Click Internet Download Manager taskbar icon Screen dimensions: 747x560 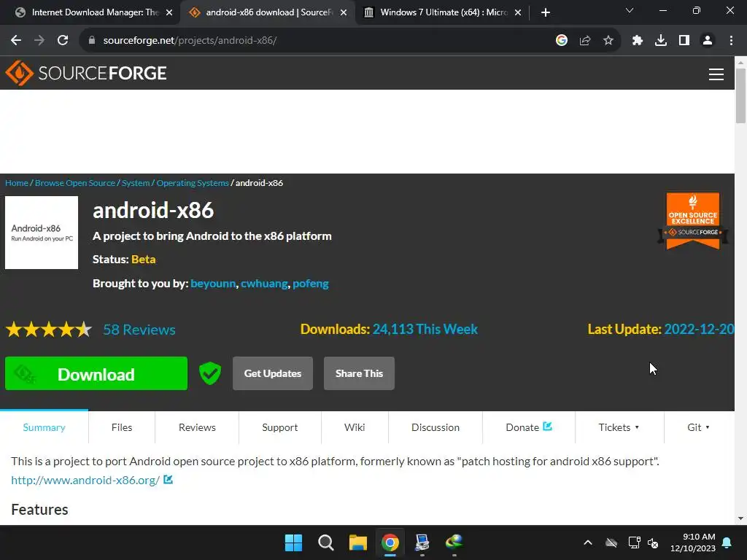pos(454,542)
